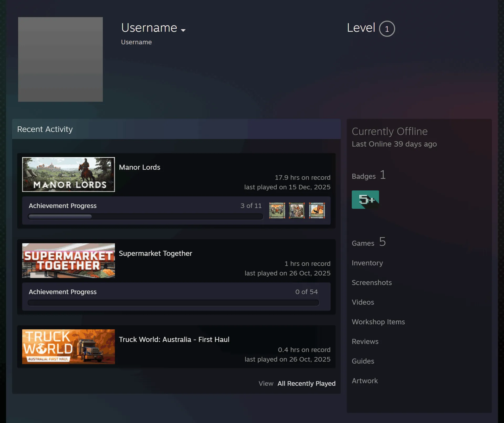504x423 pixels.
Task: Click 'Last Online 39 days ago' text
Action: pos(394,144)
